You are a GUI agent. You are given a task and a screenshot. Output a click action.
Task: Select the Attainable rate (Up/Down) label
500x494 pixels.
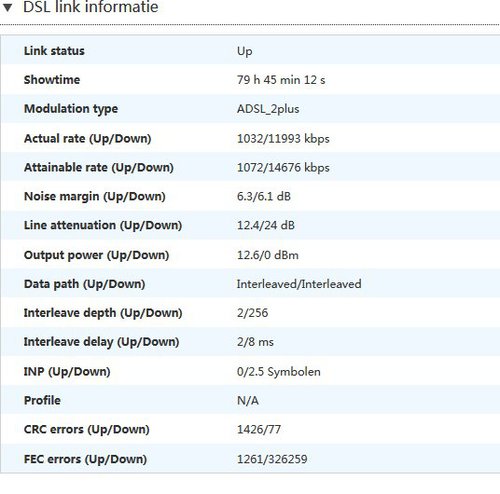coord(99,167)
